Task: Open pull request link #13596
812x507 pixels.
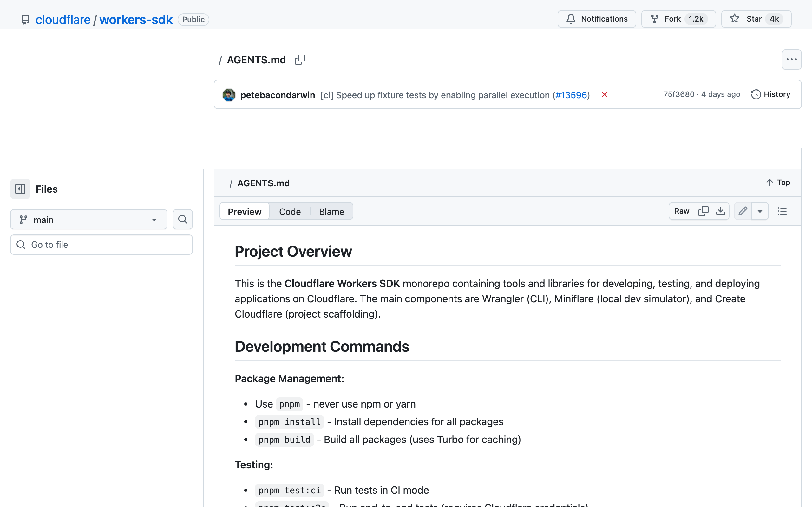Action: pyautogui.click(x=572, y=95)
